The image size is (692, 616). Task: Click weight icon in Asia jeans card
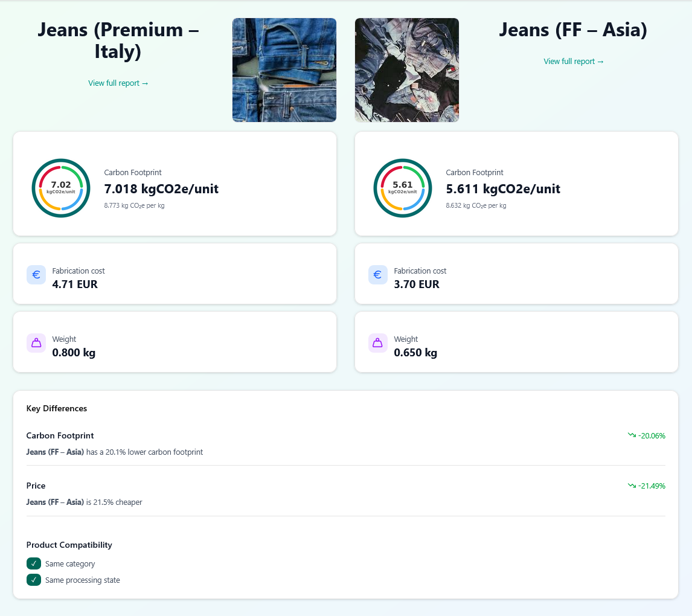coord(378,343)
